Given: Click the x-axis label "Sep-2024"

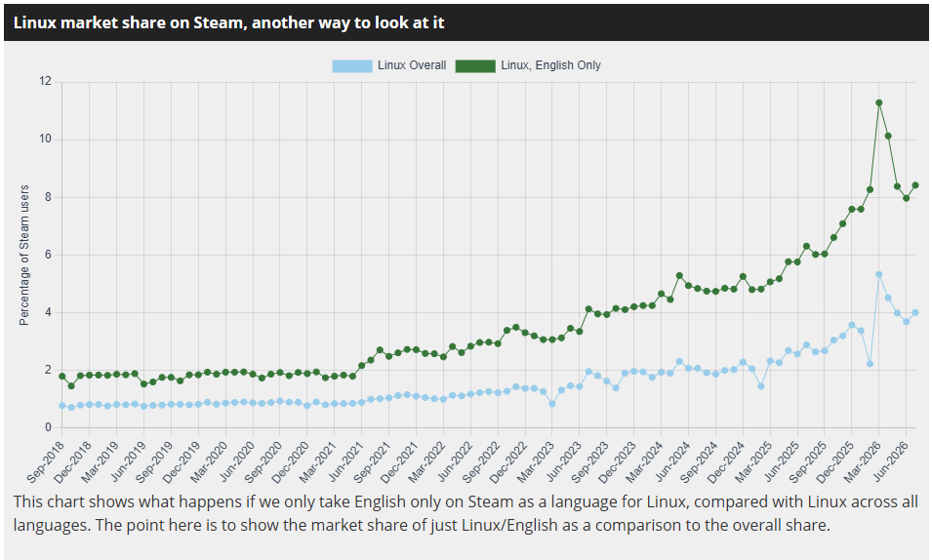Looking at the screenshot, I should (700, 461).
